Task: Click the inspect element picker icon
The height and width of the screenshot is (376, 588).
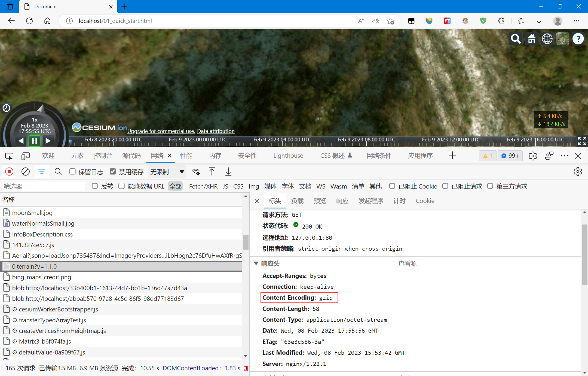Action: click(x=9, y=156)
